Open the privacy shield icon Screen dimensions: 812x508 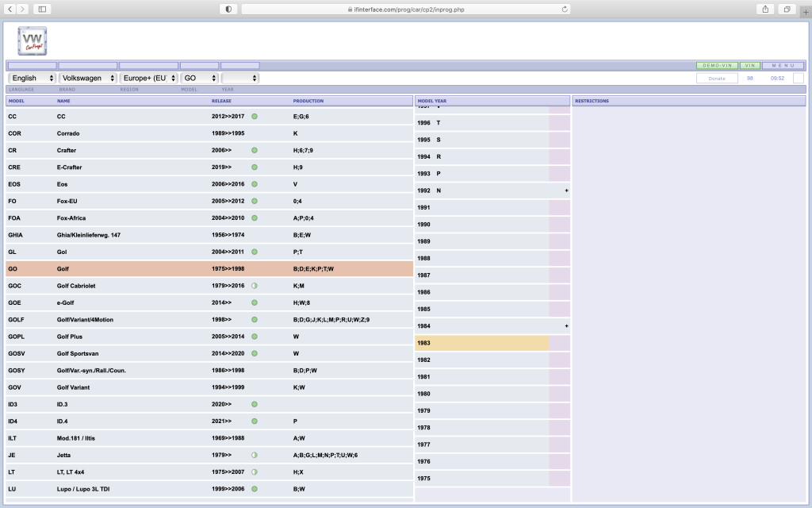(228, 9)
